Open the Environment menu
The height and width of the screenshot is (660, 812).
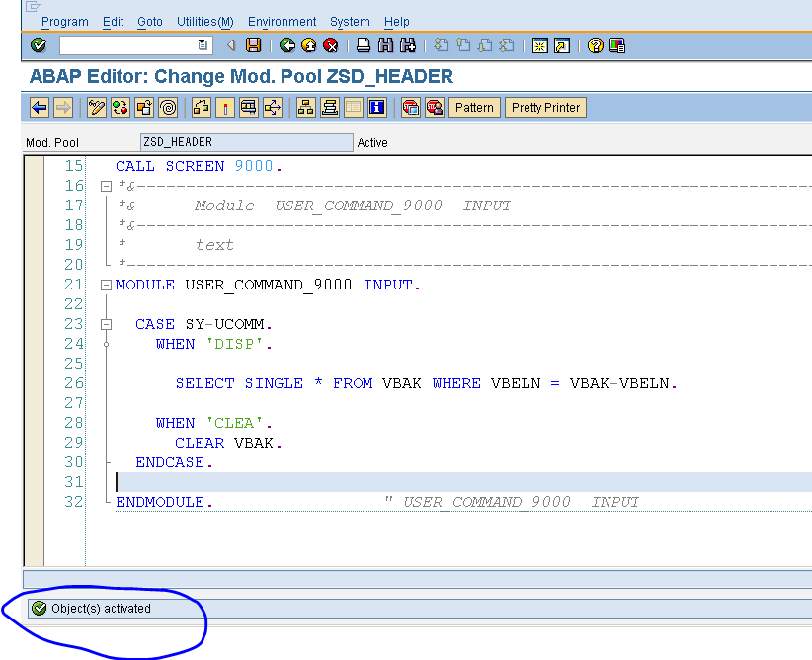pyautogui.click(x=282, y=21)
